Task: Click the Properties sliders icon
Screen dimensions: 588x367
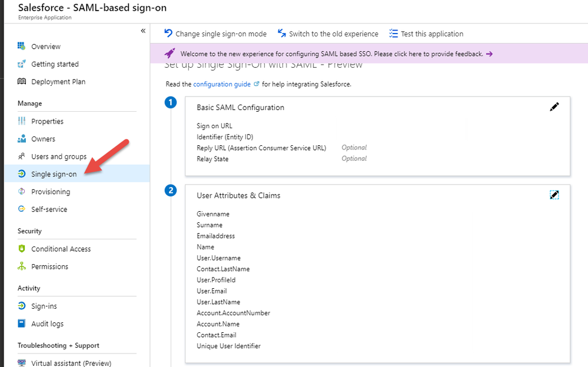Action: [x=21, y=121]
